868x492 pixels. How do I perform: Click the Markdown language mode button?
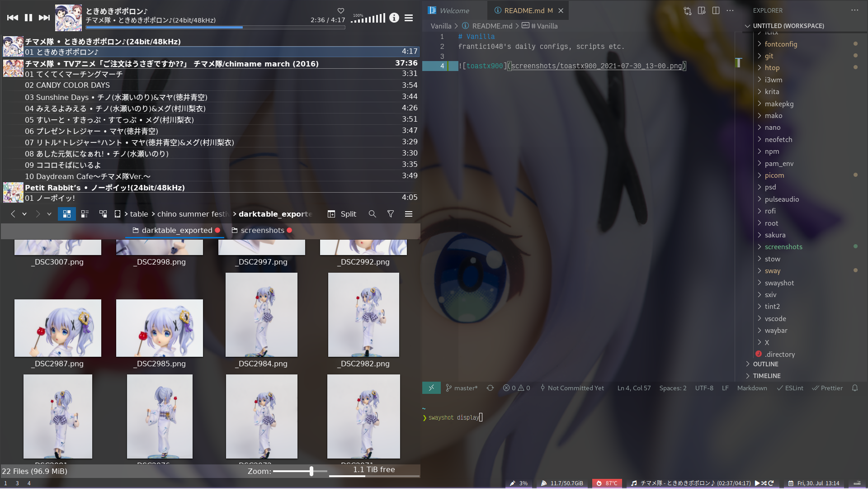pos(752,388)
